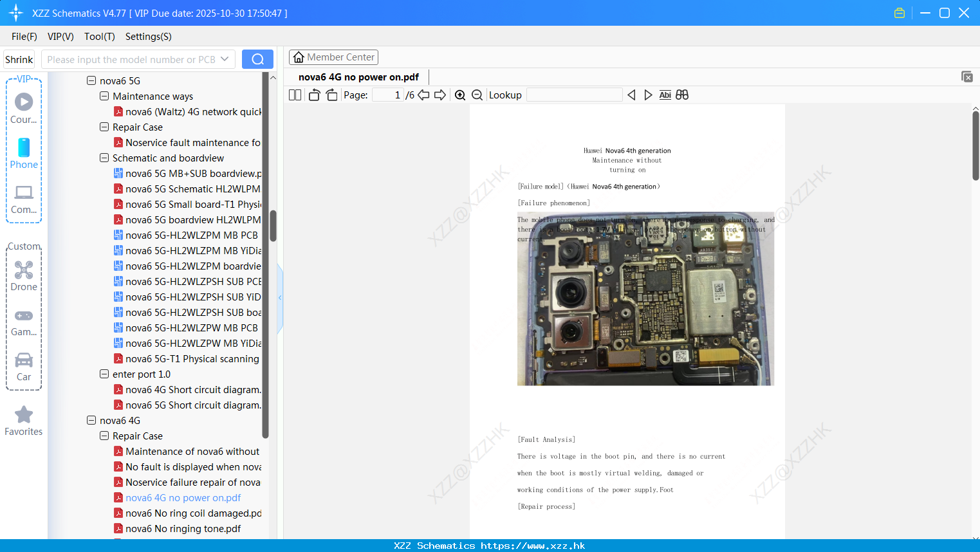Open model number dropdown arrow
Viewport: 980px width, 552px height.
click(x=225, y=59)
